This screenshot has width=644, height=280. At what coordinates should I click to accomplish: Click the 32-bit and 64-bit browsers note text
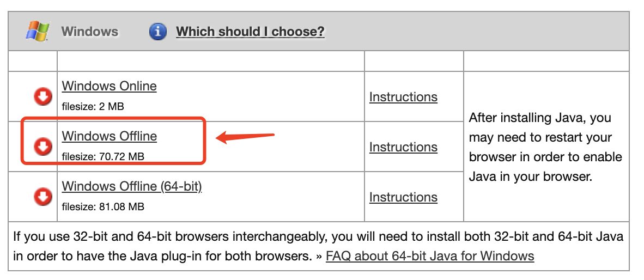point(318,246)
